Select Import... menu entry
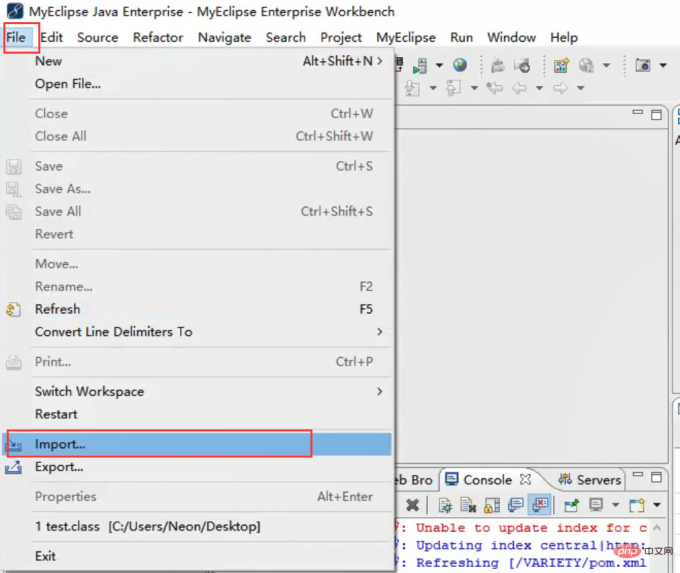The height and width of the screenshot is (573, 680). (198, 444)
